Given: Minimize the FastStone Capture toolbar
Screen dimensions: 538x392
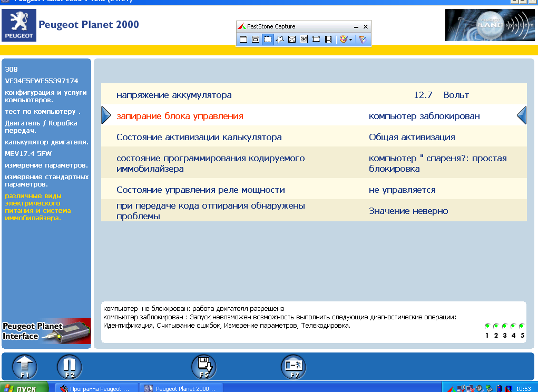Looking at the screenshot, I should tap(356, 27).
